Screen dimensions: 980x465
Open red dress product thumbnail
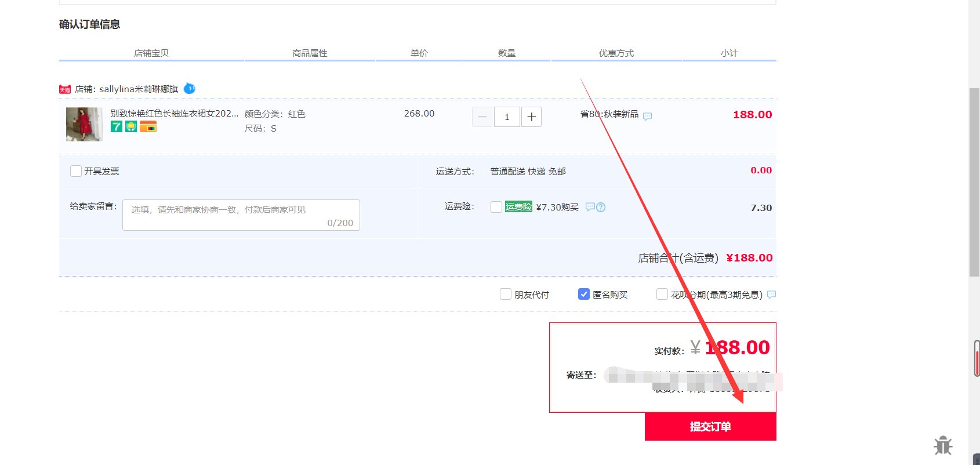tap(84, 124)
